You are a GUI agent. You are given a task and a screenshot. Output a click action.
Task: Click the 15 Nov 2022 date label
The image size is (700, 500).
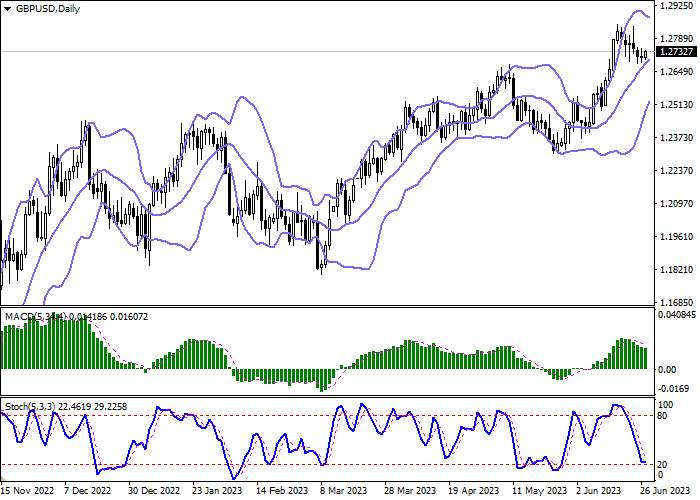[27, 491]
